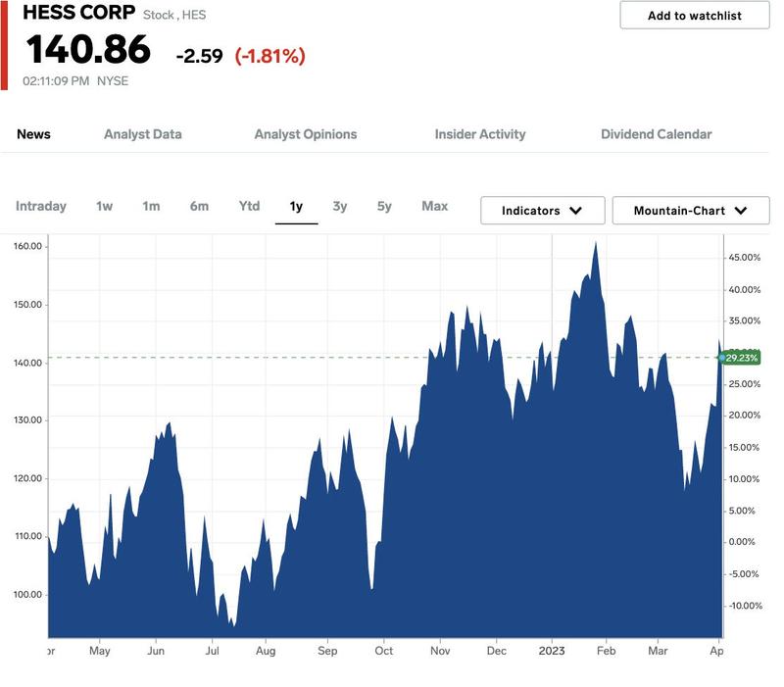Click the price change -2.59

(x=200, y=56)
